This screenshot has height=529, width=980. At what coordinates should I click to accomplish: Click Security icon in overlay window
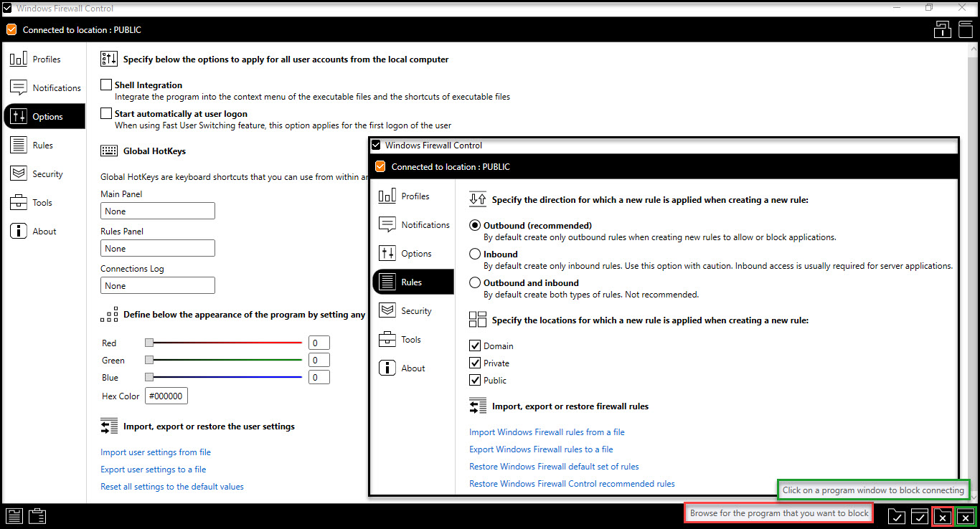point(387,311)
